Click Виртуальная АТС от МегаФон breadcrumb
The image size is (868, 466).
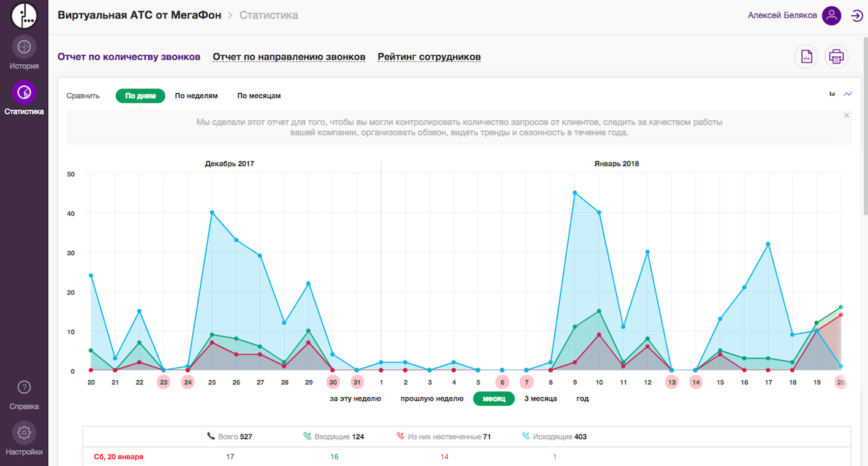139,15
